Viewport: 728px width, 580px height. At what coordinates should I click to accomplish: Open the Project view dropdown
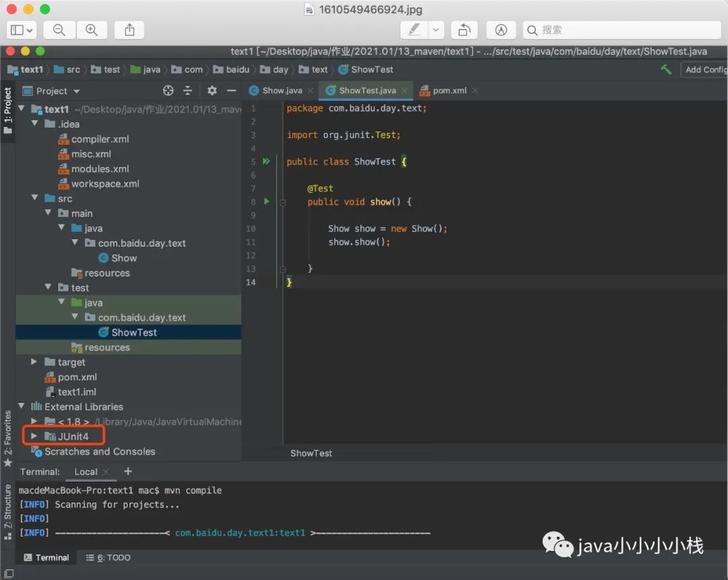51,91
